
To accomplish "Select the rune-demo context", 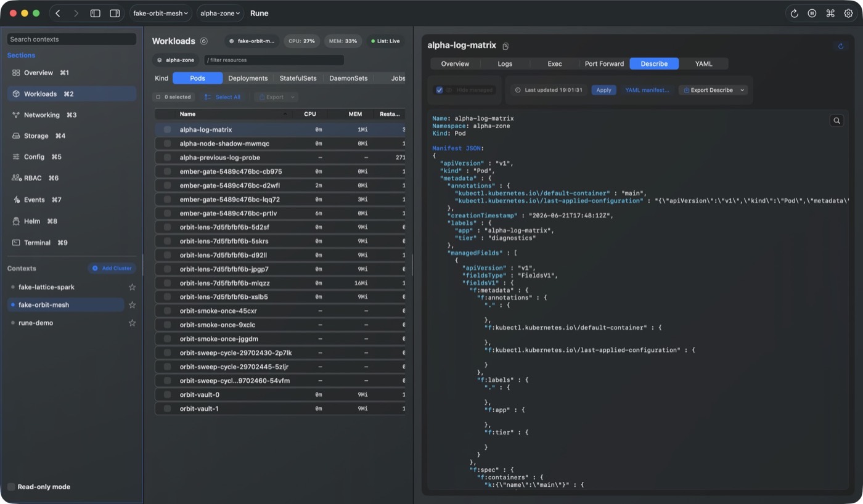I will 66,323.
